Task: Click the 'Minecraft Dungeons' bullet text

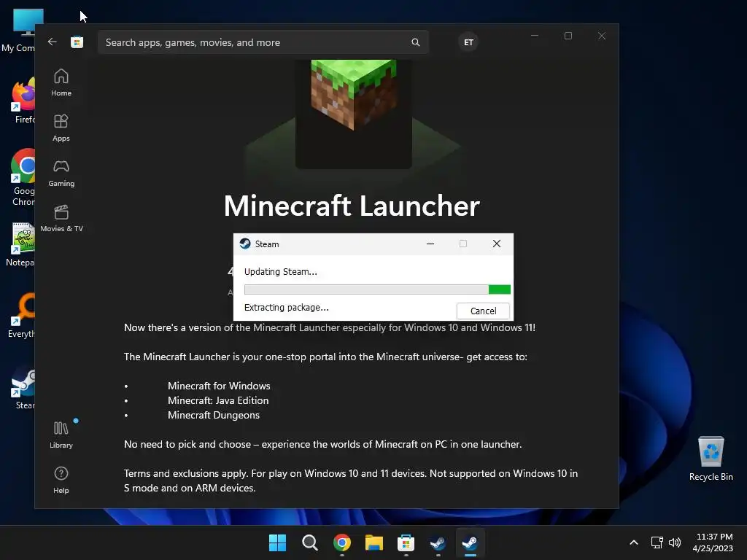Action: pos(214,415)
